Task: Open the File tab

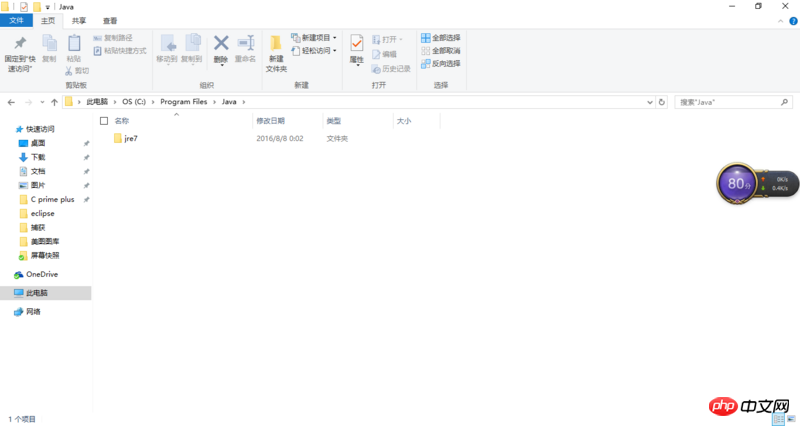Action: click(16, 20)
